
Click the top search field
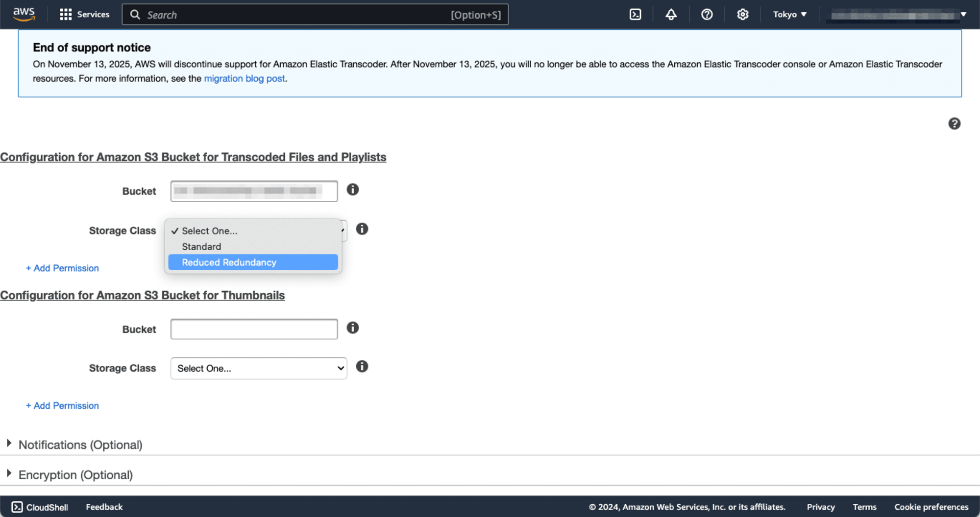(x=315, y=15)
